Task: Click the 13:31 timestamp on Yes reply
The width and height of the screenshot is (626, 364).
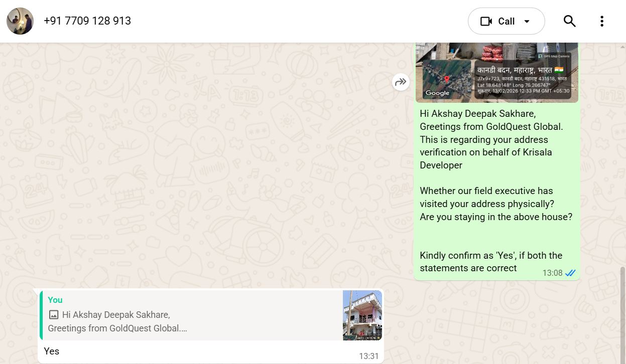Action: pyautogui.click(x=368, y=356)
